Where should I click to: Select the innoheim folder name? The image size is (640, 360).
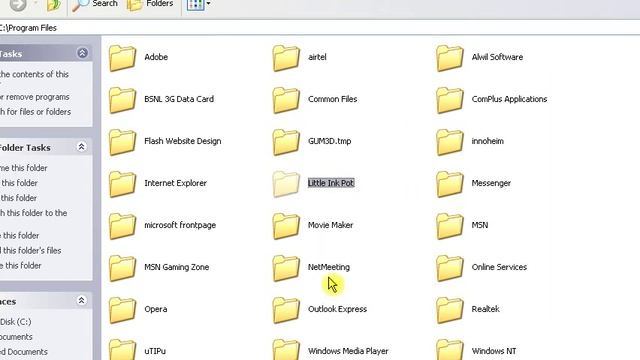point(487,141)
